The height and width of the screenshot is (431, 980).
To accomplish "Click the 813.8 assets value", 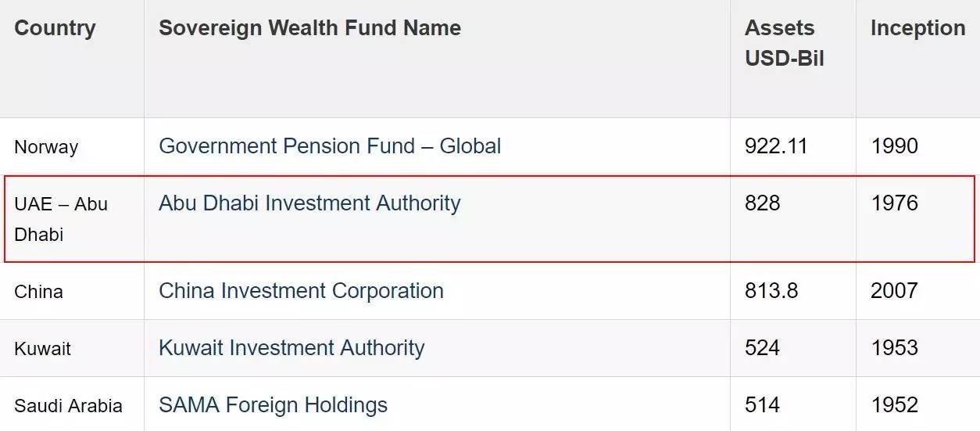I will (771, 291).
